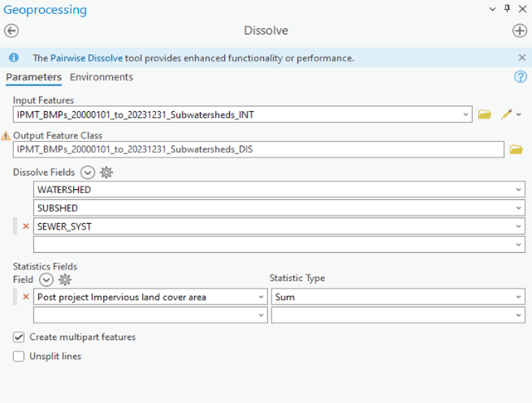Uncheck Create multipart features
532x403 pixels.
click(18, 337)
